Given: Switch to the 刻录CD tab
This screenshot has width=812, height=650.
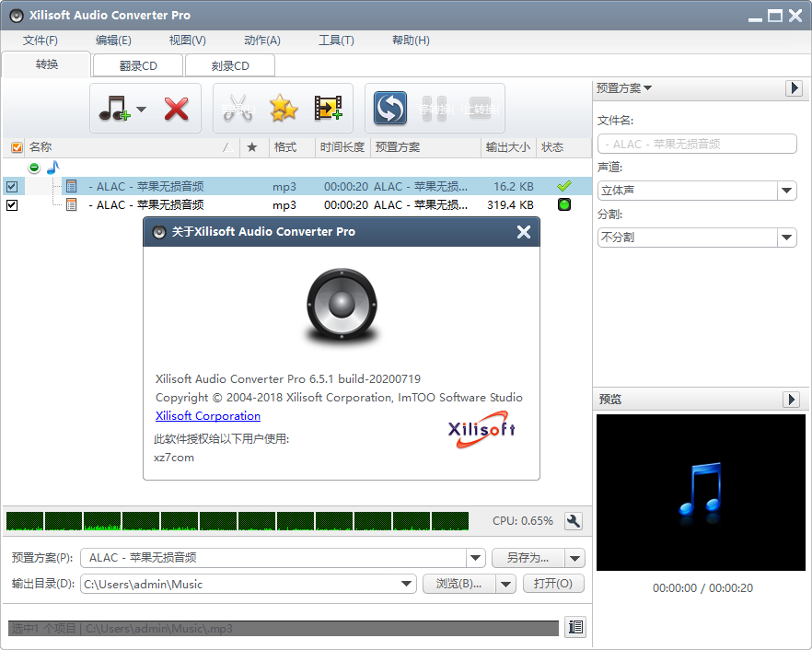Looking at the screenshot, I should tap(230, 65).
